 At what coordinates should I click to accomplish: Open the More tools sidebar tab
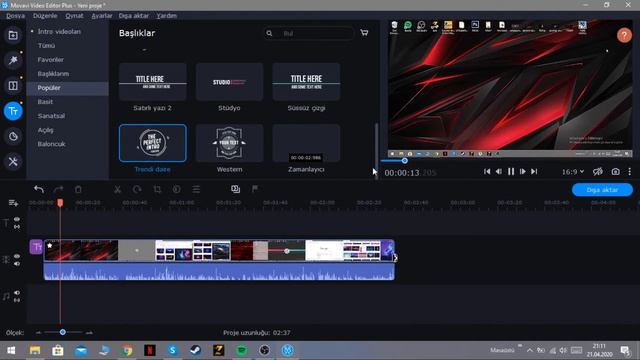(x=13, y=162)
